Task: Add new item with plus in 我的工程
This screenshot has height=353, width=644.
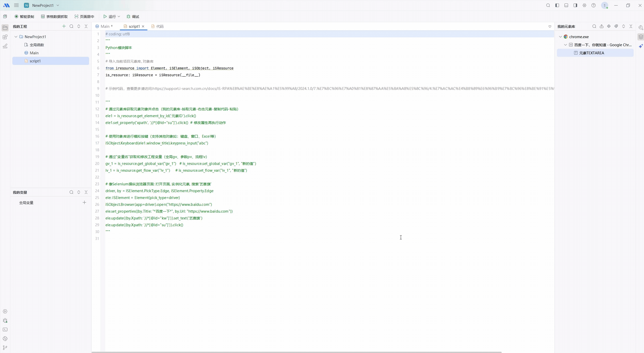Action: coord(64,26)
